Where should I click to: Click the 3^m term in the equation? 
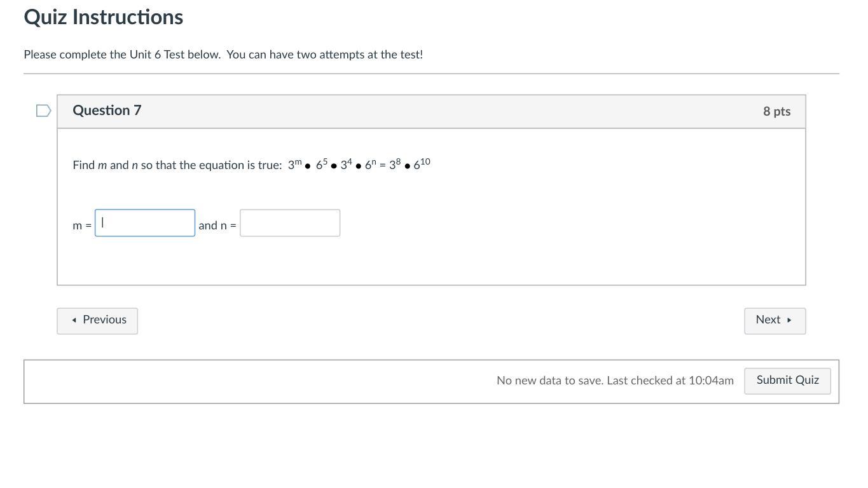click(294, 165)
